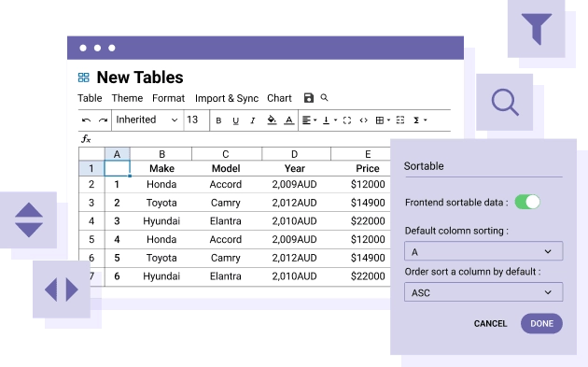Click the sigma sum function icon
The height and width of the screenshot is (367, 588).
coord(416,120)
